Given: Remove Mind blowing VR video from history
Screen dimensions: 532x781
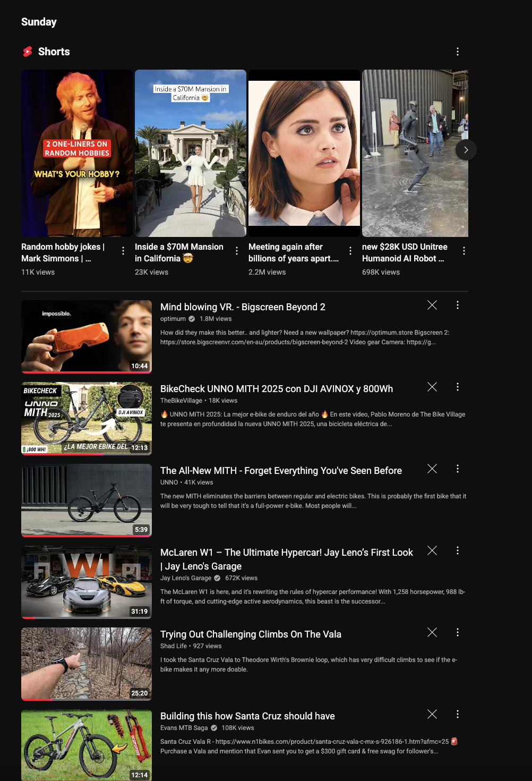Looking at the screenshot, I should (432, 305).
